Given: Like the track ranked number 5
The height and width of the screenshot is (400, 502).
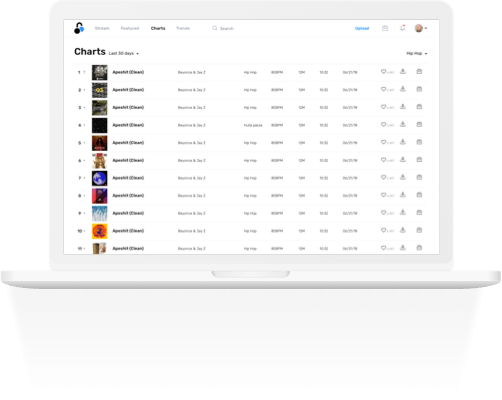Looking at the screenshot, I should [383, 142].
